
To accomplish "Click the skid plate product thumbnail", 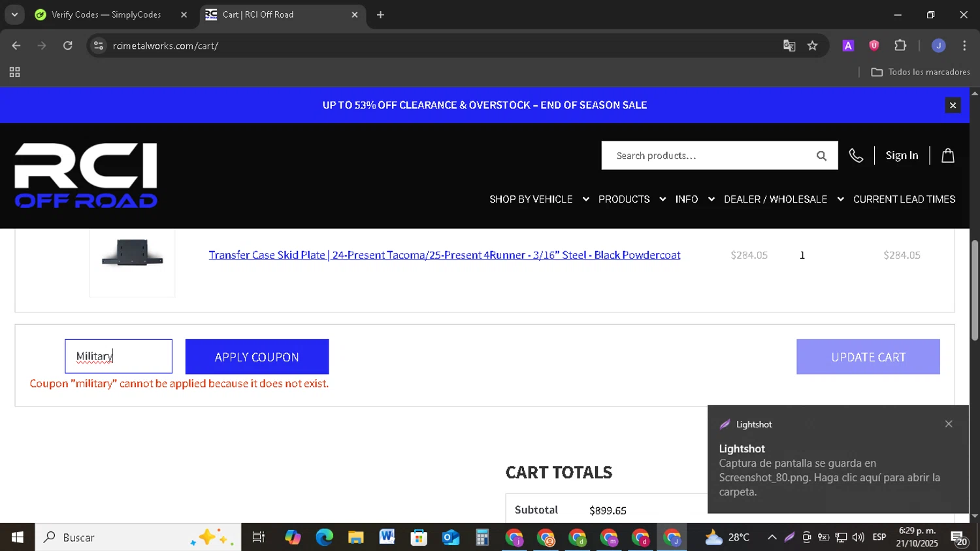I will tap(133, 254).
